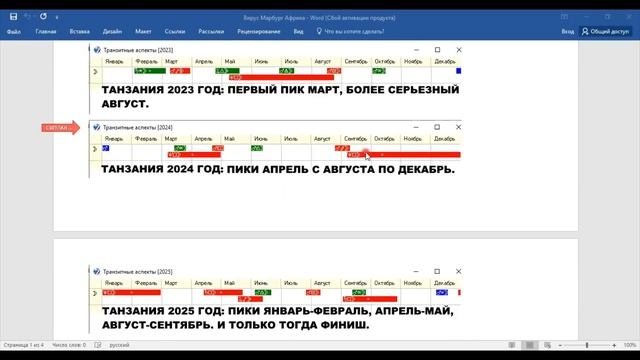The image size is (640, 360).
Task: Switch to the Ссылки ribbon tab
Action: (x=175, y=31)
